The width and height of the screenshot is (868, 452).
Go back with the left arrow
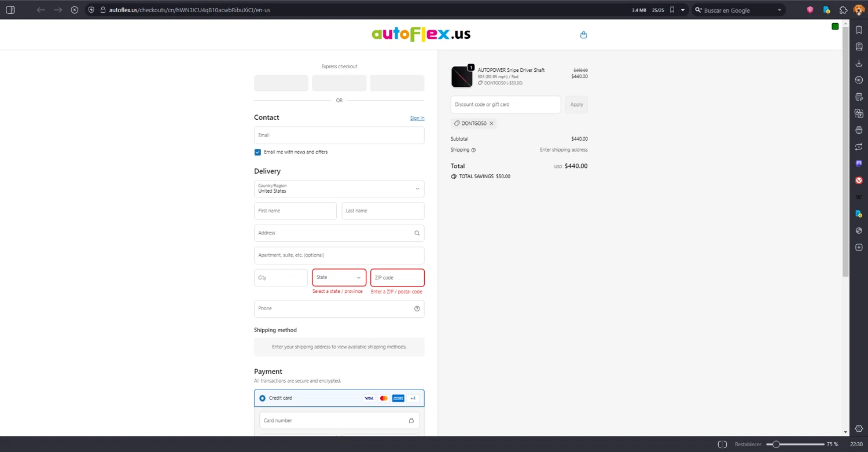(41, 10)
